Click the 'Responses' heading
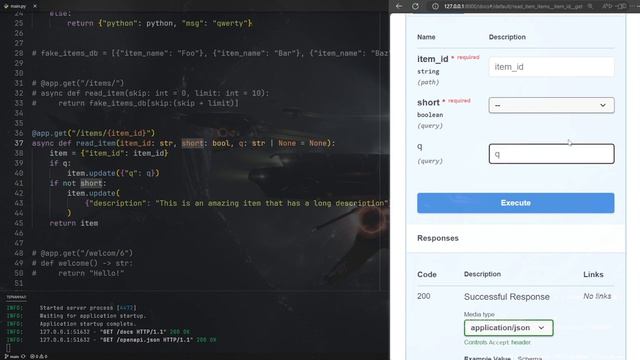 (438, 238)
